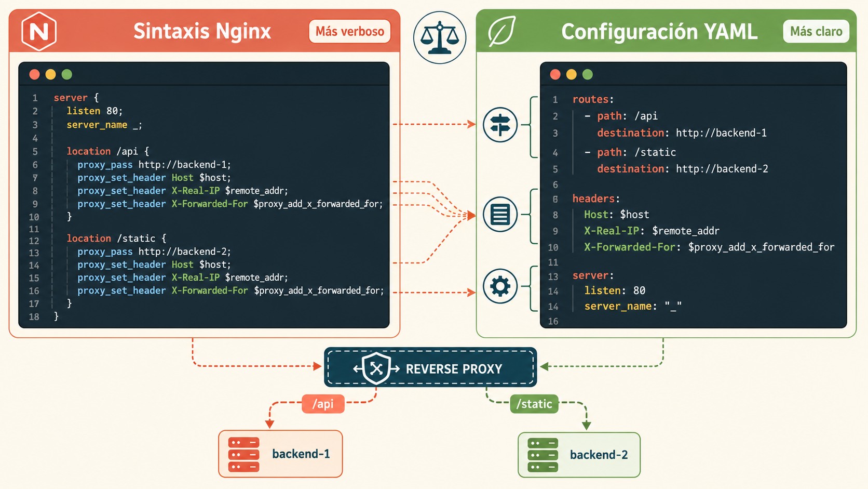
Task: Click the "server {" line in Nginx code
Action: (x=76, y=98)
